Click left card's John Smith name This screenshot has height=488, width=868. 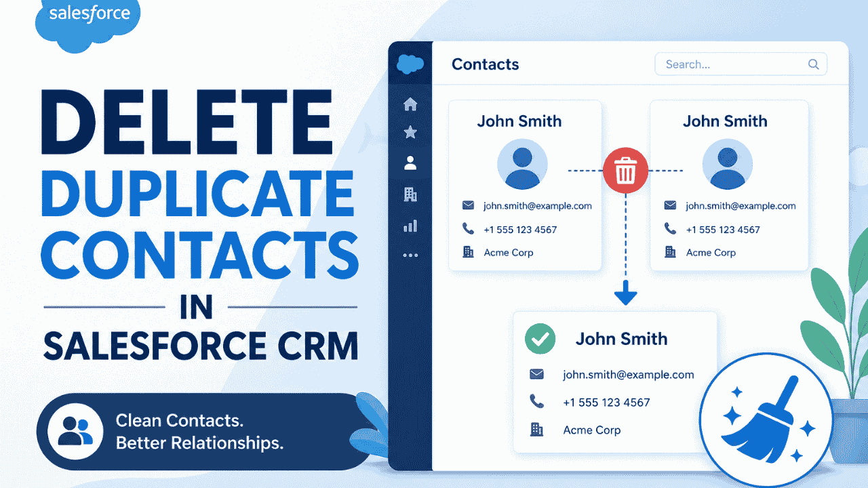tap(519, 121)
